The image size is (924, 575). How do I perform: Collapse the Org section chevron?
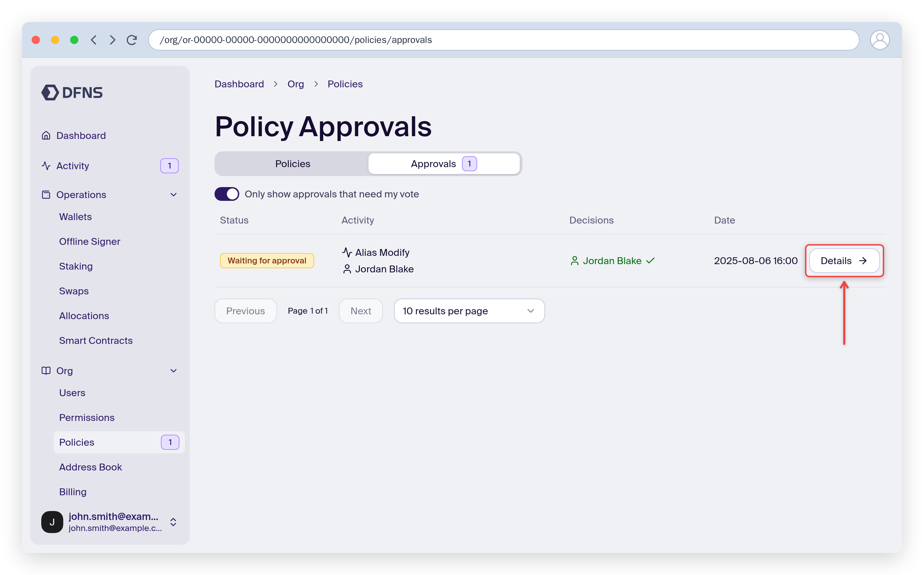click(x=174, y=371)
